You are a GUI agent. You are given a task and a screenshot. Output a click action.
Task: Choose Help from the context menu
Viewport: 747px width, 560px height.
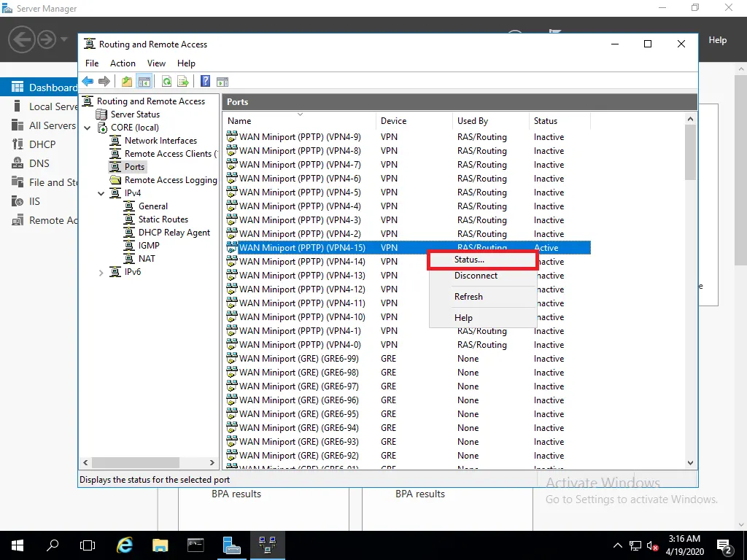483,318
